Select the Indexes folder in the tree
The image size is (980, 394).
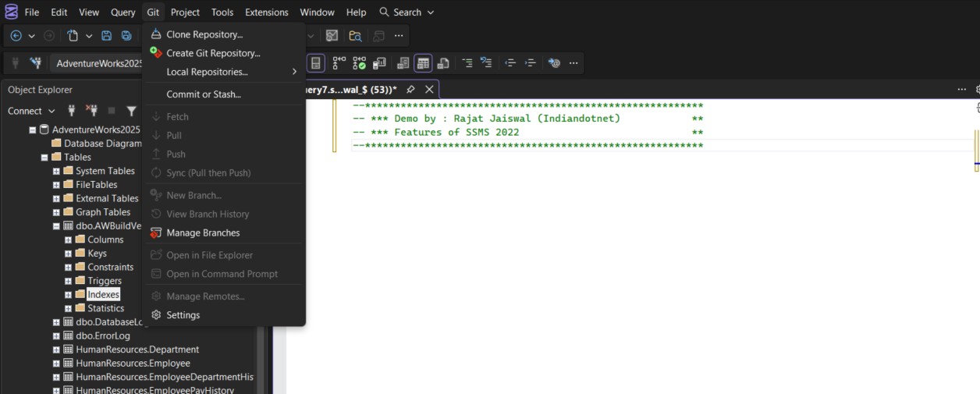104,294
